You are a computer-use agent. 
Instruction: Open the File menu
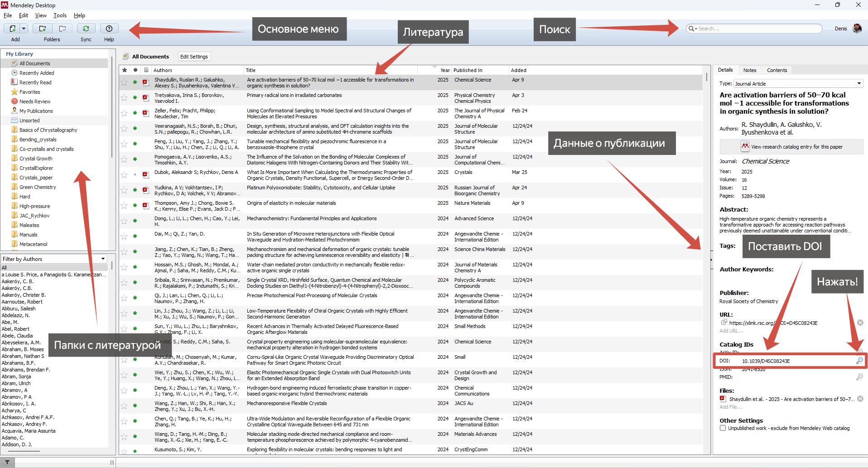(x=8, y=15)
